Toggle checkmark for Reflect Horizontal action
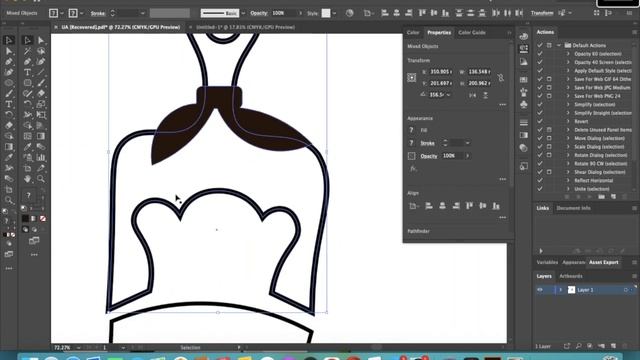 click(x=540, y=180)
